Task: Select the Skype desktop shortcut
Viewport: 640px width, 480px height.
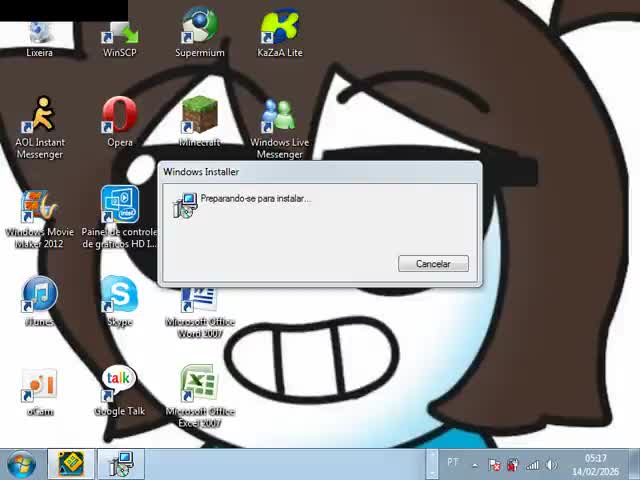Action: (120, 297)
